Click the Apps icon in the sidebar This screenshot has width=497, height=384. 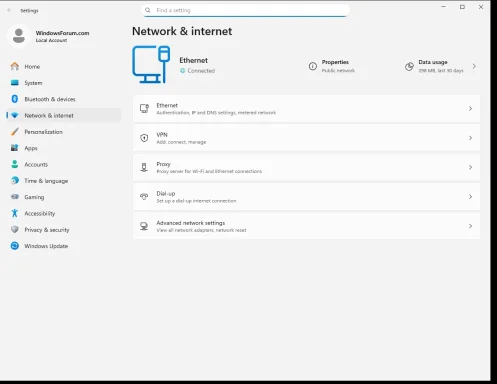[15, 148]
